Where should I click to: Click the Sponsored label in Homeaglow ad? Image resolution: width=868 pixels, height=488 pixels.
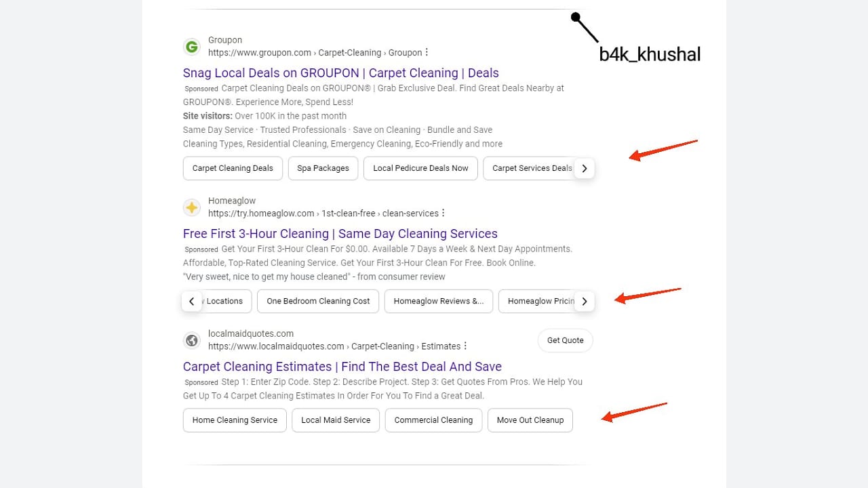click(x=201, y=249)
